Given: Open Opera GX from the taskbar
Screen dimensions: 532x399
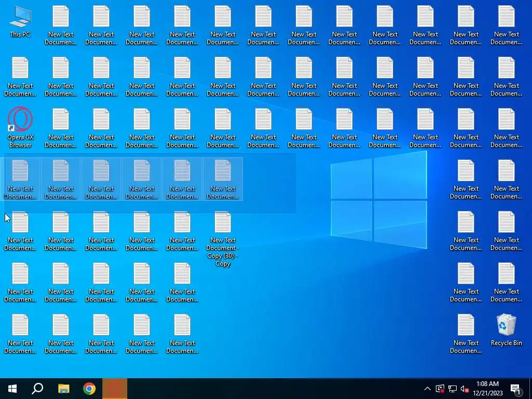Looking at the screenshot, I should click(115, 389).
